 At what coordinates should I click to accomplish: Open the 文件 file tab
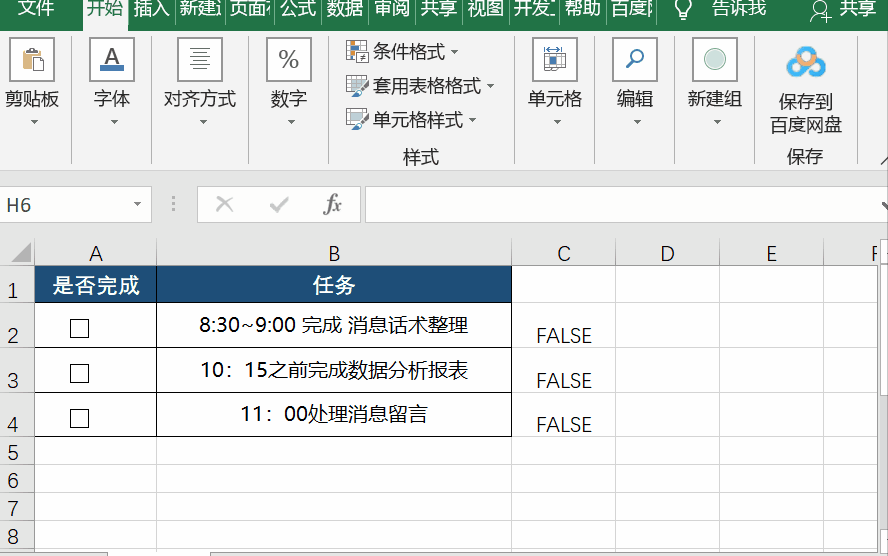coord(36,8)
